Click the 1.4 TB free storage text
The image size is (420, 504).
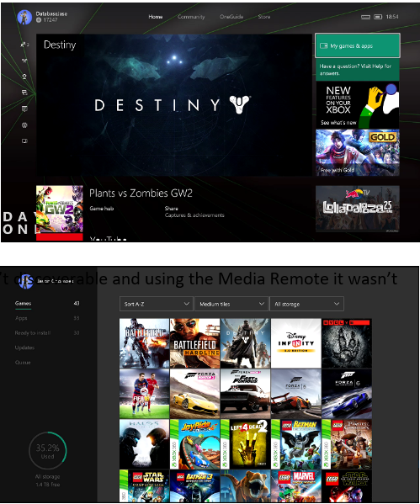pos(48,485)
